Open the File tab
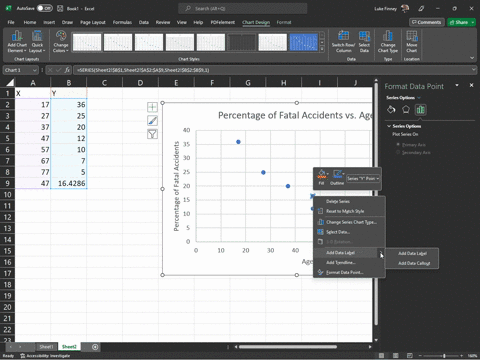Image resolution: width=480 pixels, height=360 pixels. coord(11,22)
